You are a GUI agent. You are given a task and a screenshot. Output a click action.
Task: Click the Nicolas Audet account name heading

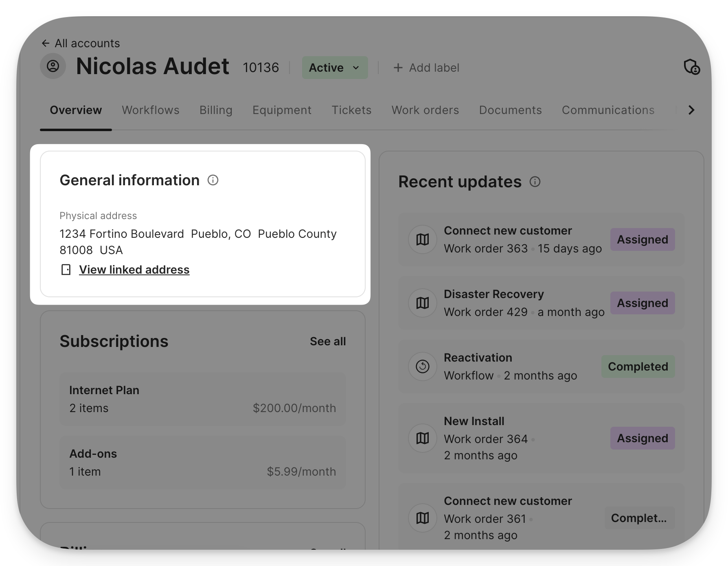(x=153, y=66)
